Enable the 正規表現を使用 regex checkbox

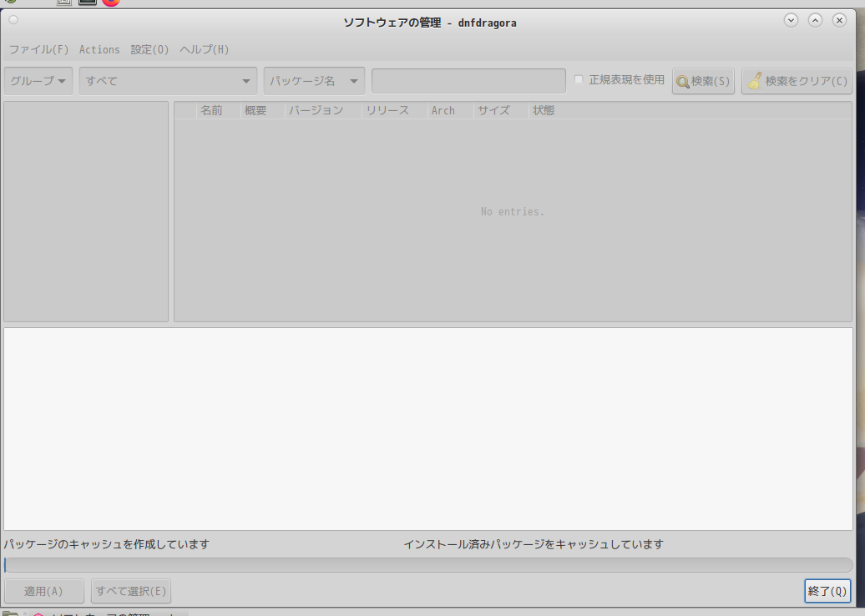(578, 79)
